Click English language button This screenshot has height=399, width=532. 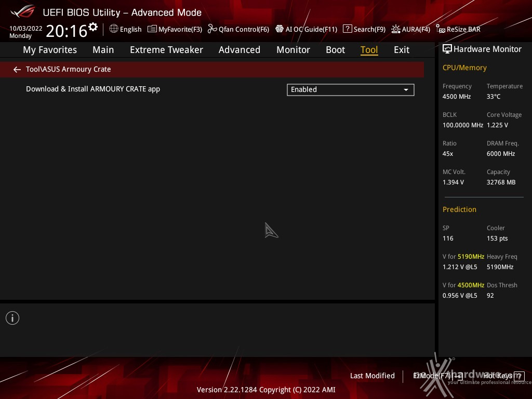tap(130, 29)
